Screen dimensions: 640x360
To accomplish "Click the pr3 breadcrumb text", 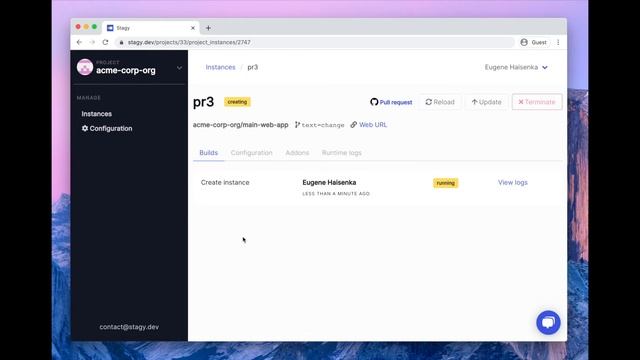I will (x=253, y=67).
